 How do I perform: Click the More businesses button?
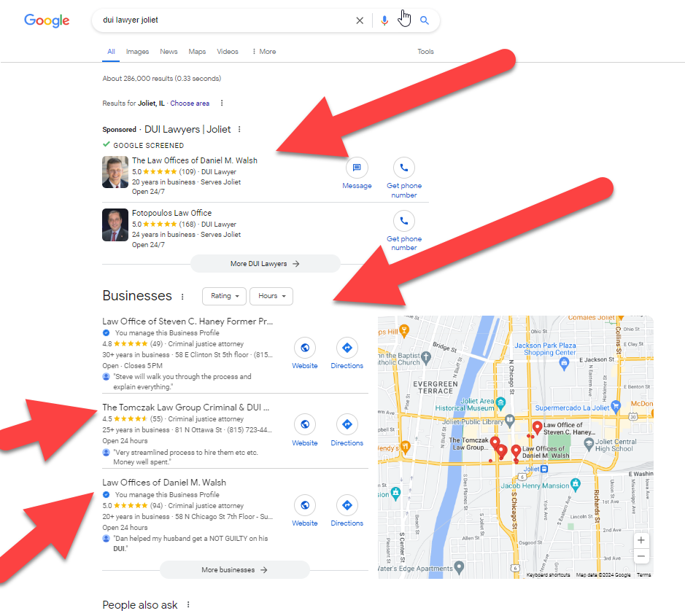coord(234,570)
